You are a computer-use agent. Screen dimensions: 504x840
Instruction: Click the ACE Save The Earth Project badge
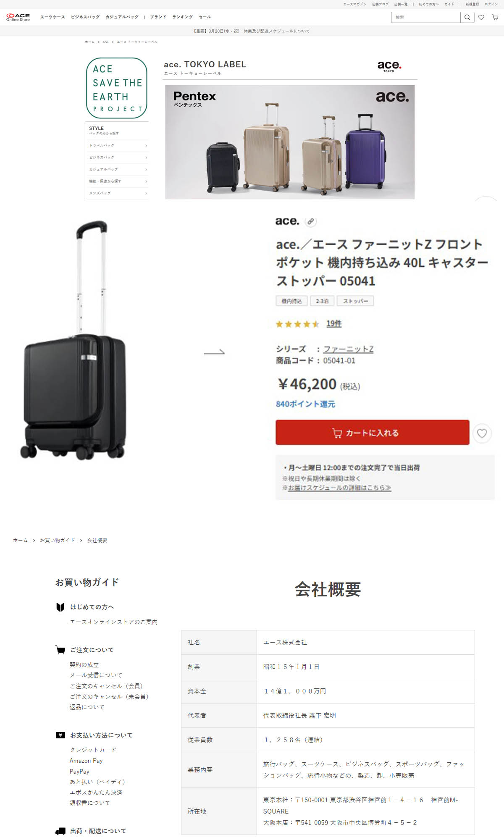(x=117, y=88)
